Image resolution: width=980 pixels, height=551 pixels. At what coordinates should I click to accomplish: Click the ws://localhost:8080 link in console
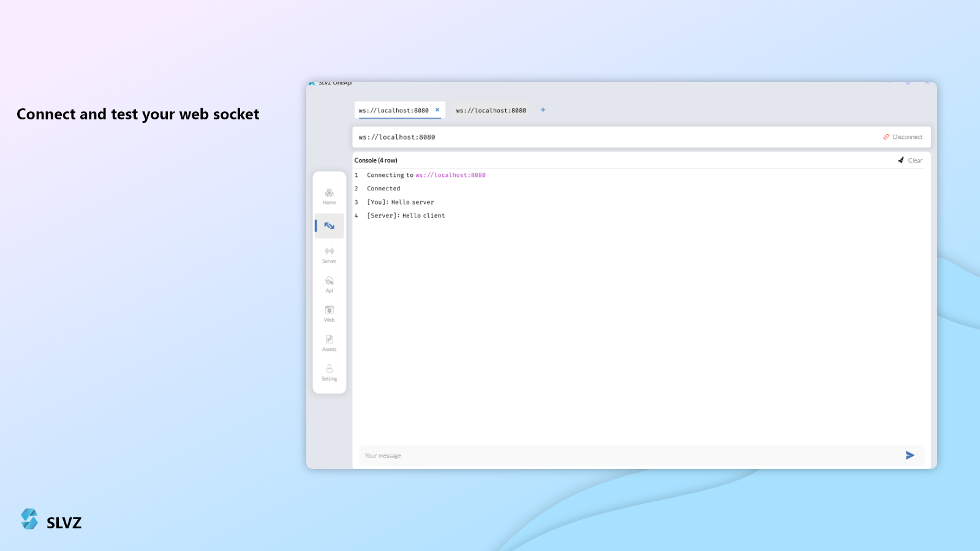click(x=450, y=175)
